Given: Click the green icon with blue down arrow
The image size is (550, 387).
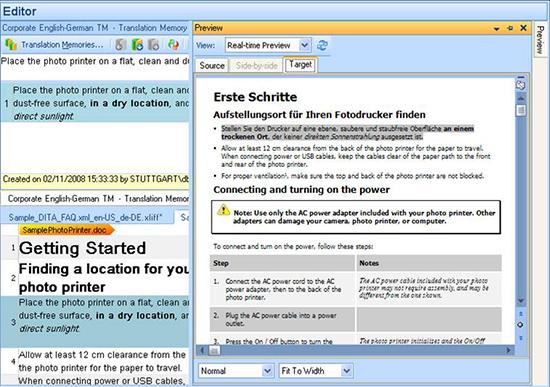Looking at the screenshot, I should point(137,45).
